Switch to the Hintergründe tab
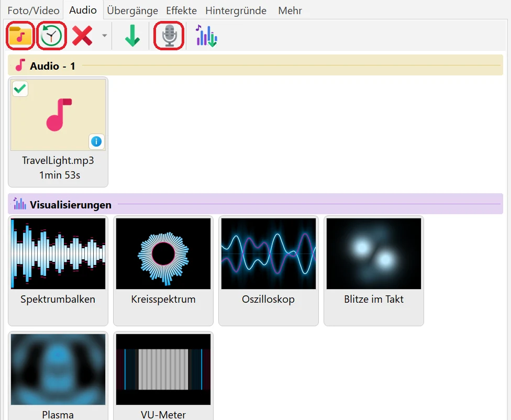This screenshot has width=511, height=420. (x=236, y=10)
